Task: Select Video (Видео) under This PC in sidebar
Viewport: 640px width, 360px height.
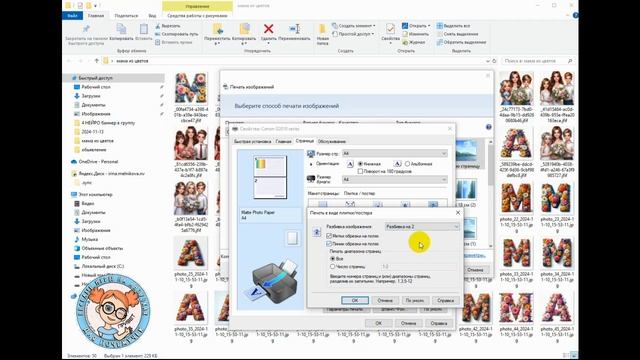Action: (x=87, y=203)
